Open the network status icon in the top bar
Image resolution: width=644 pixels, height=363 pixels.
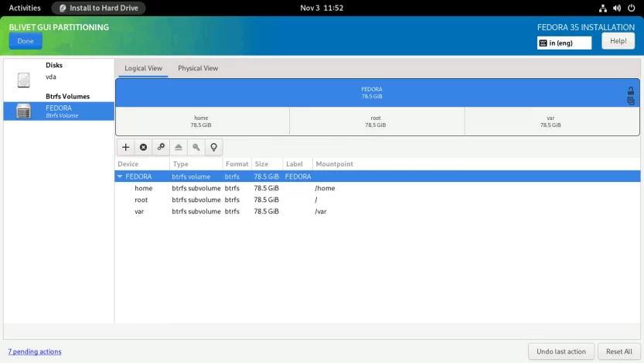(x=602, y=8)
